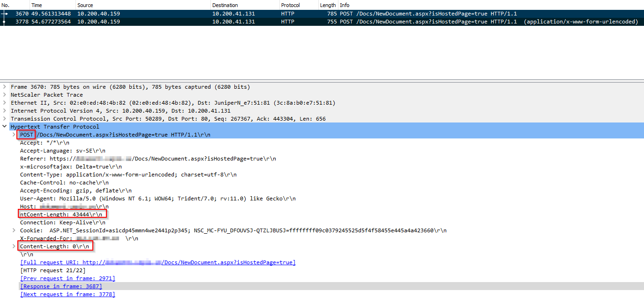Go to Next request in frame 3778
Viewport: 644px width, 306px height.
point(67,294)
